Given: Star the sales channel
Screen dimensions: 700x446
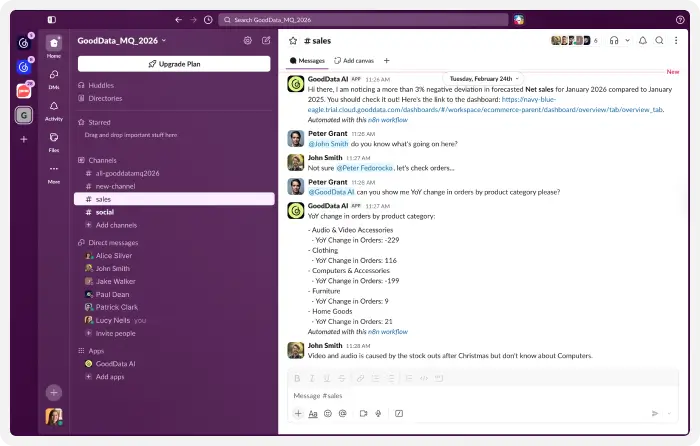Looking at the screenshot, I should click(293, 41).
